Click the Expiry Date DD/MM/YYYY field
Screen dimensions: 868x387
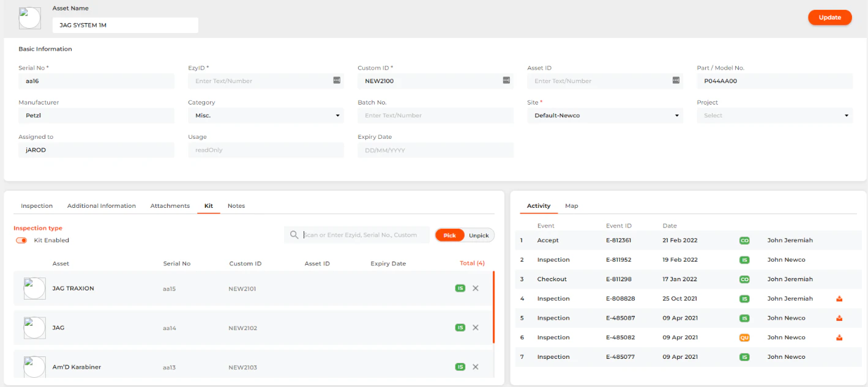point(436,150)
